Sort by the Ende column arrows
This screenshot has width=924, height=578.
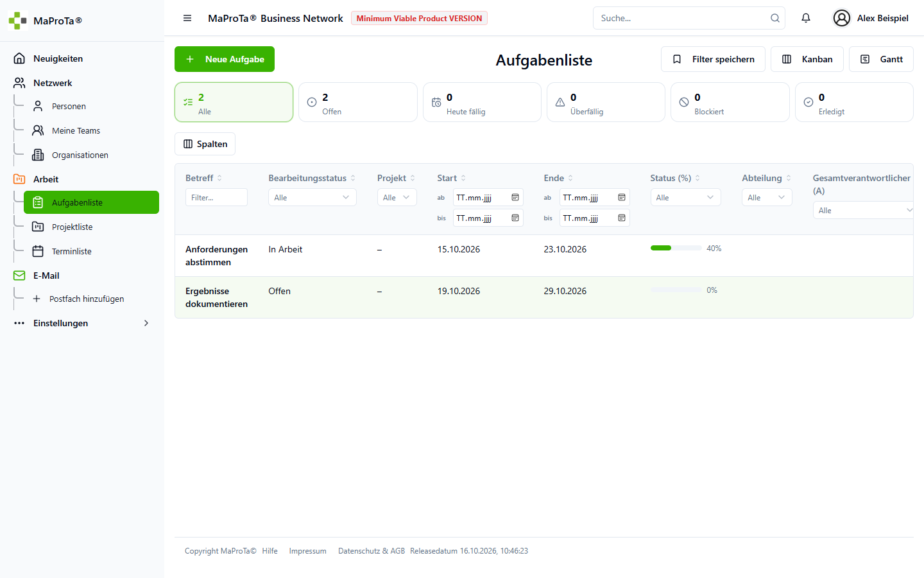pos(570,178)
